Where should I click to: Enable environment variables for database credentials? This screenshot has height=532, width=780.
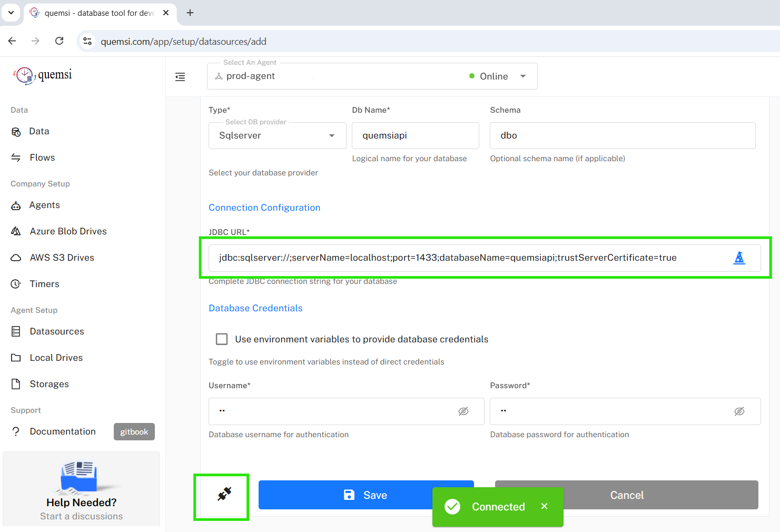(x=221, y=339)
